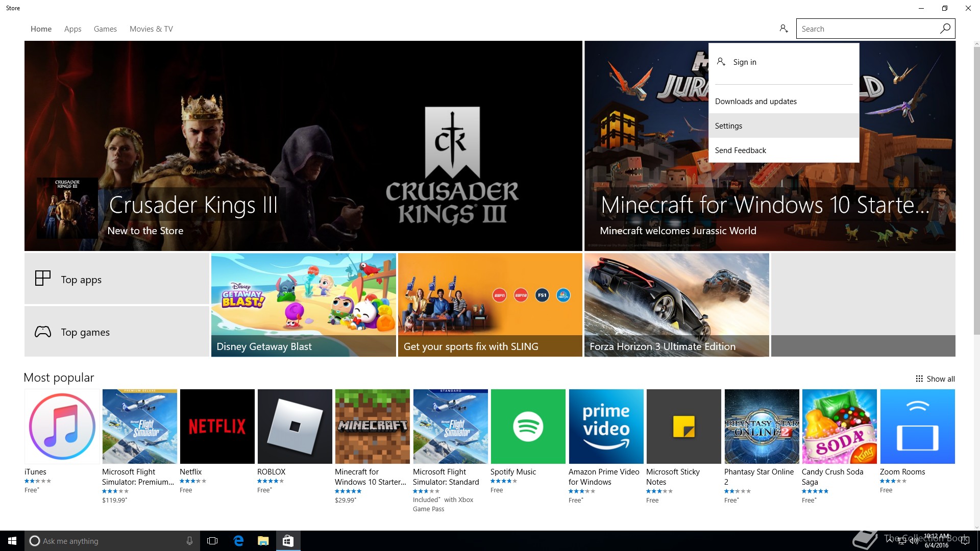The height and width of the screenshot is (551, 980).
Task: Select Downloads and updates menu entry
Action: click(783, 101)
